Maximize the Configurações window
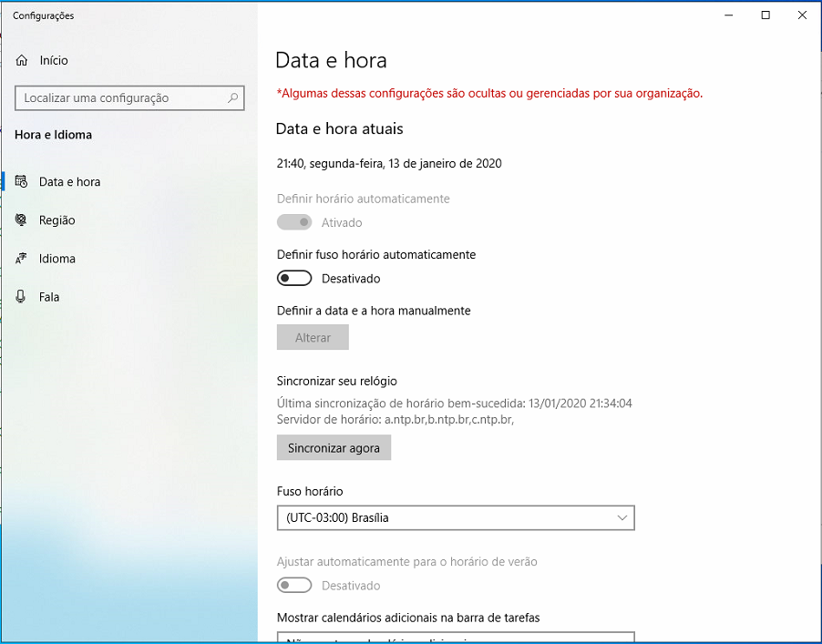This screenshot has height=644, width=822. 765,15
